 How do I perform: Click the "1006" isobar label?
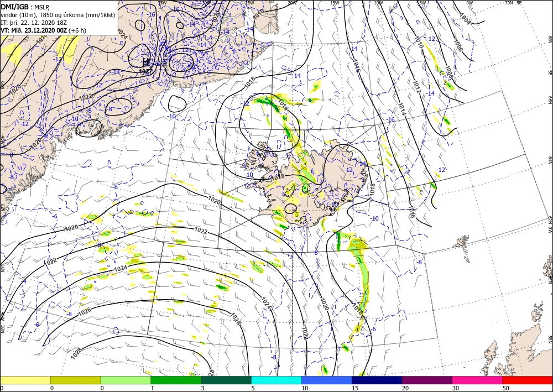[457, 45]
